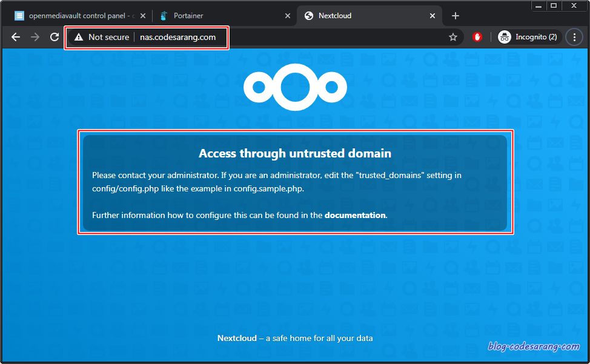Bookmark this page with the star icon
This screenshot has height=364, width=590.
(453, 37)
